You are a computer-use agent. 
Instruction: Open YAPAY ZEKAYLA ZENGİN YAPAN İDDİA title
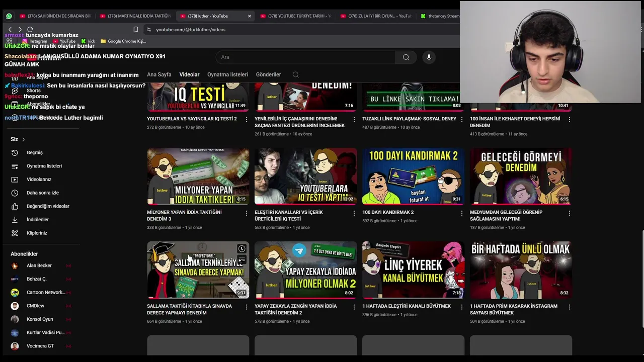(x=295, y=309)
